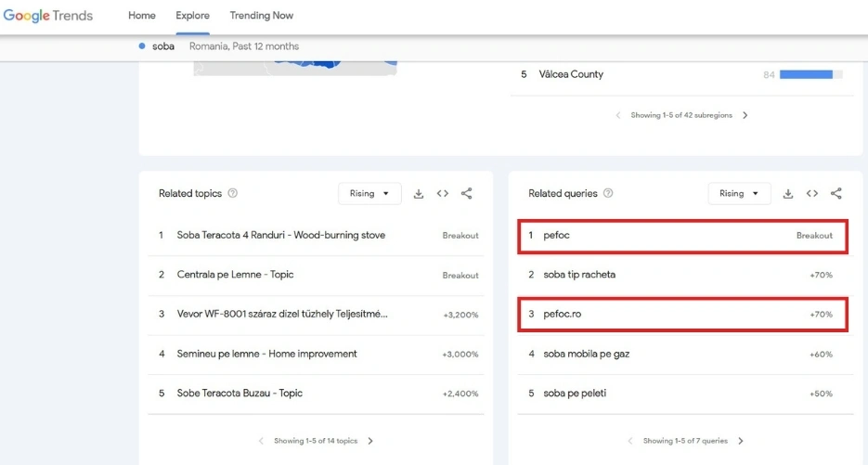
Task: Download the Related topics data
Action: point(419,194)
